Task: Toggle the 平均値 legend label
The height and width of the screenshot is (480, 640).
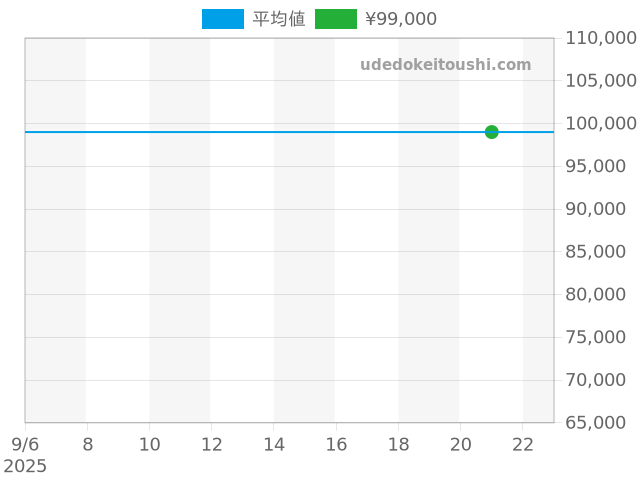Action: [278, 19]
